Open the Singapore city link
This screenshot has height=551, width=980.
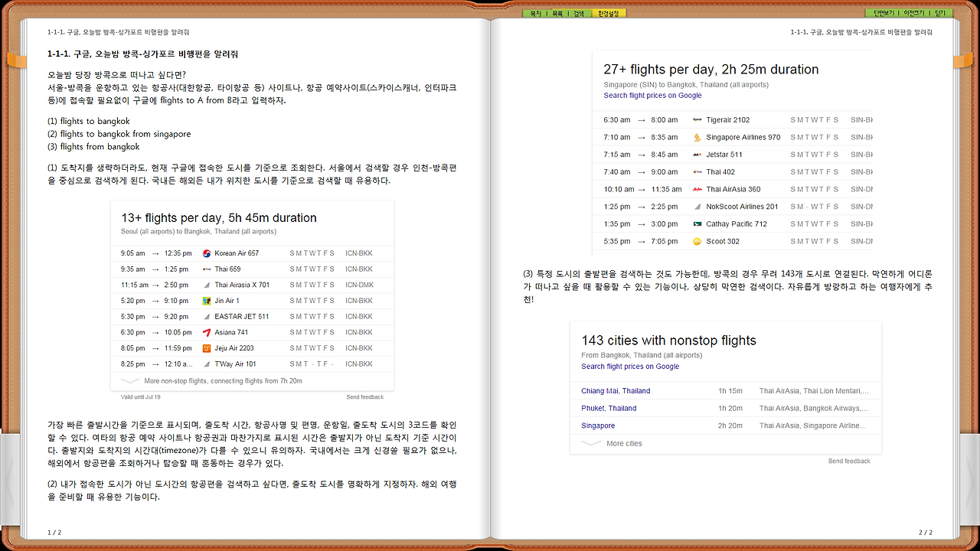click(598, 425)
